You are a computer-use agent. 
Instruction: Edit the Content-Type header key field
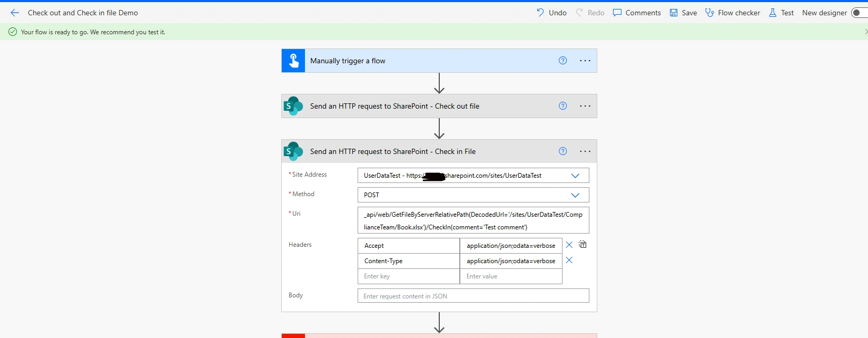(x=409, y=261)
